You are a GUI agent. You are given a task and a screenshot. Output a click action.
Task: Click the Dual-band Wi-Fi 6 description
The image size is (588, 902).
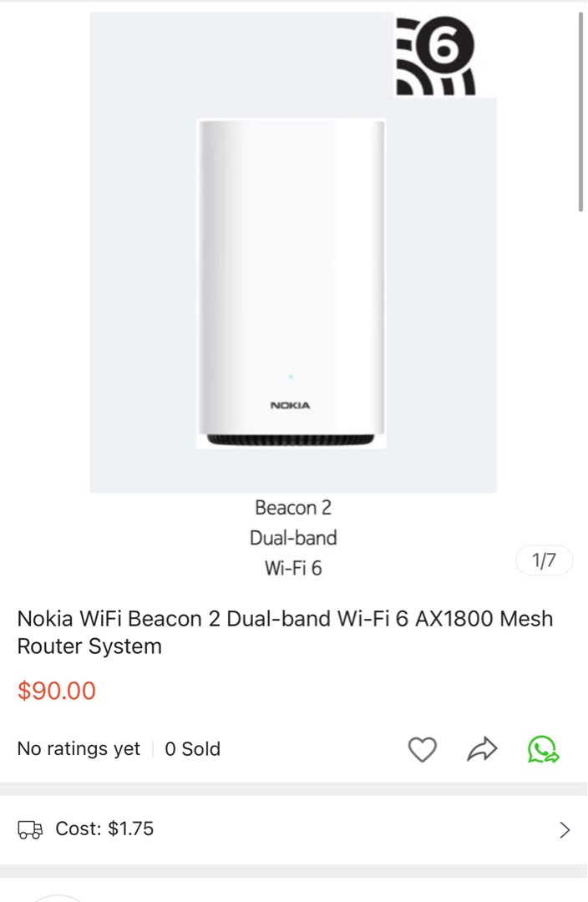[x=292, y=553]
